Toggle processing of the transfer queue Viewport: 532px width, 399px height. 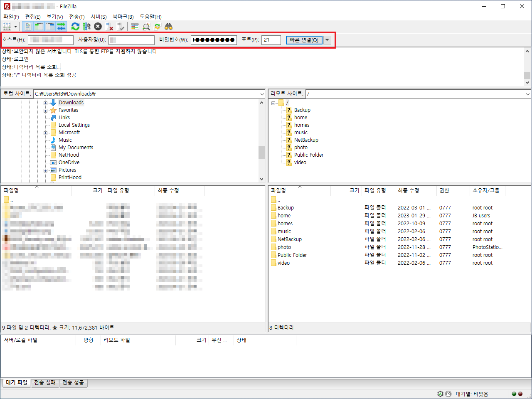[86, 27]
